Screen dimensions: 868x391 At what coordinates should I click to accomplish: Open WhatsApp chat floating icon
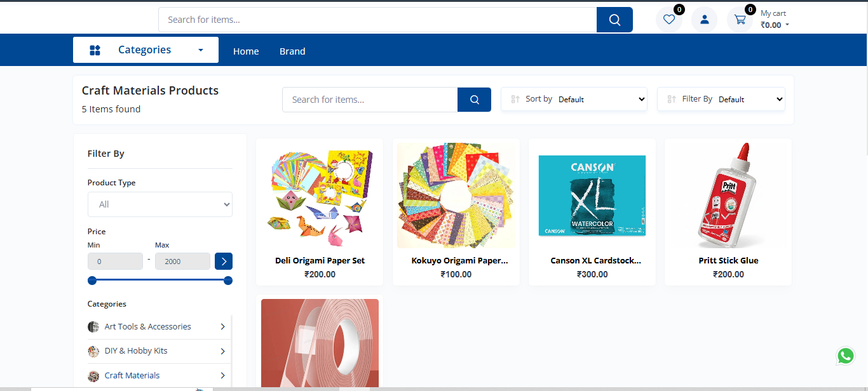[x=845, y=356]
